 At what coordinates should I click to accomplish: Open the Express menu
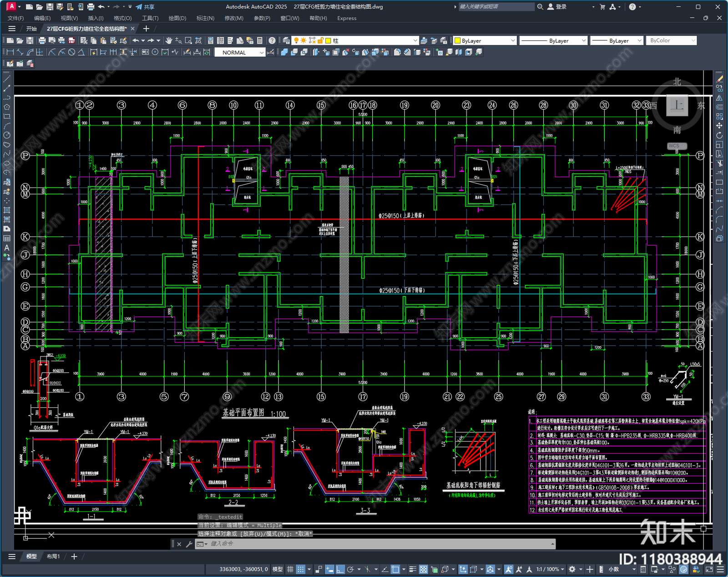click(347, 18)
